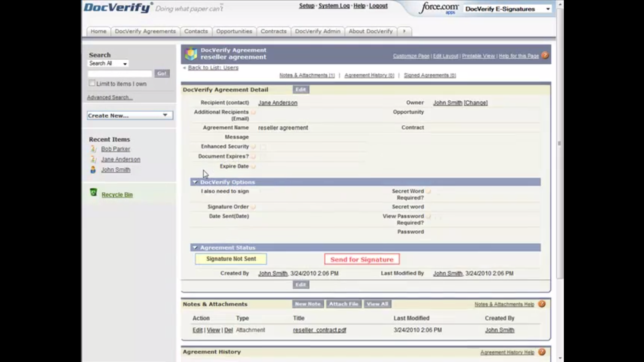Click the Notes & Attachments Help icon
This screenshot has width=644, height=362.
[x=542, y=304]
